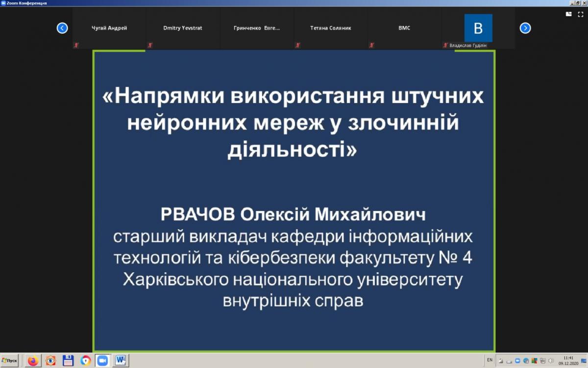Click the muted mic icon beside Владислав Гуділін
Screen dimensions: 588x368
point(446,45)
